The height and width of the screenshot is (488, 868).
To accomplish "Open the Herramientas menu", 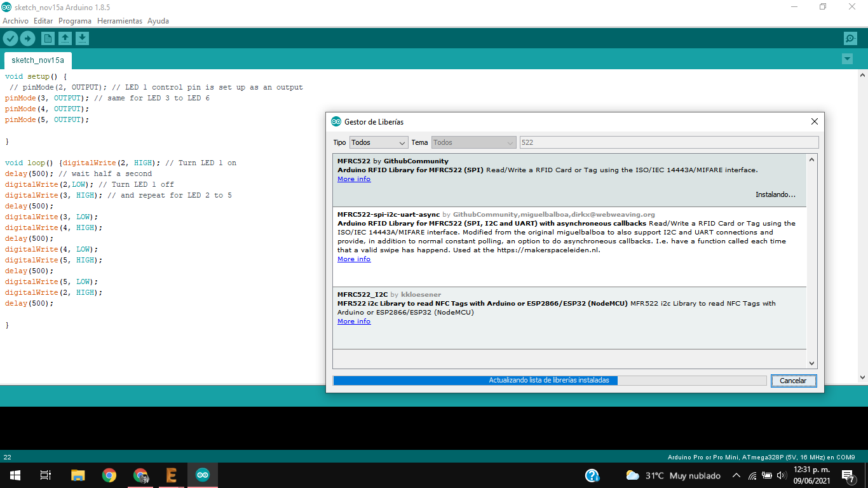I will tap(119, 21).
